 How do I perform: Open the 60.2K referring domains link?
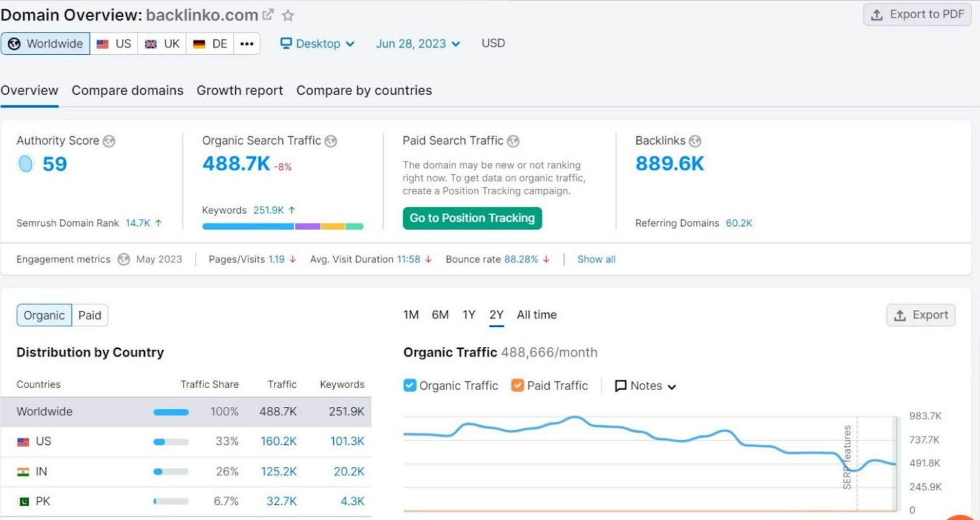pyautogui.click(x=738, y=223)
